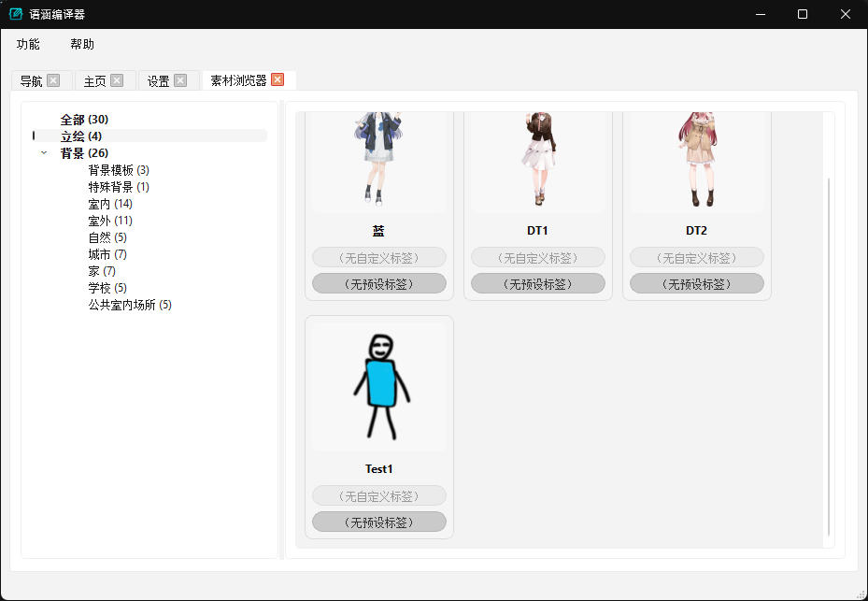Image resolution: width=868 pixels, height=601 pixels.
Task: Open the 帮助 menu
Action: (x=82, y=44)
